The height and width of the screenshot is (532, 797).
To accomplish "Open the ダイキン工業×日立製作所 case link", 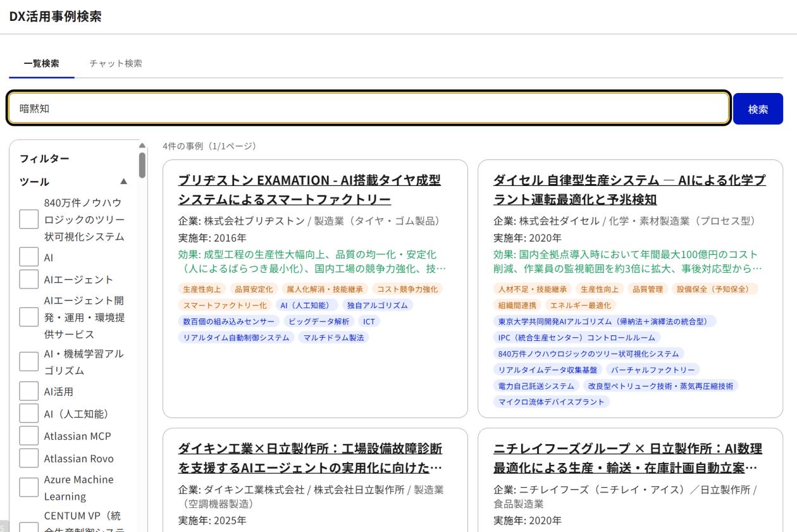I will click(x=311, y=458).
